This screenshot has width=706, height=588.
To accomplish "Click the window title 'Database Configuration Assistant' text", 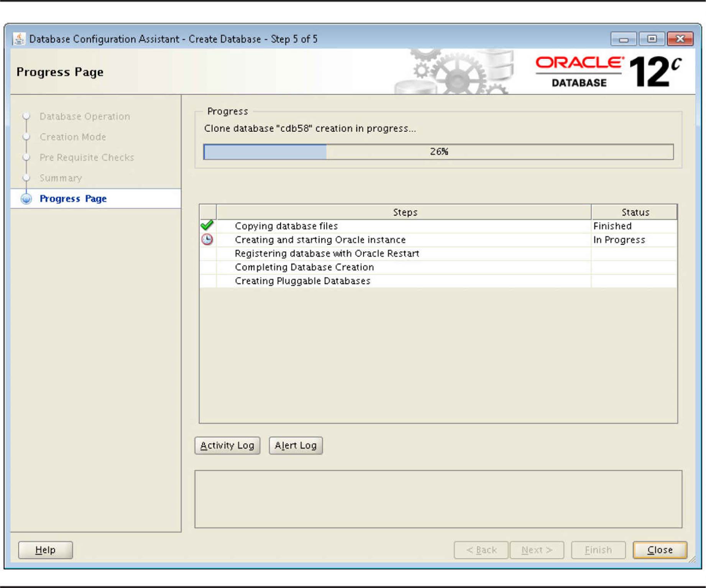I will tap(104, 39).
